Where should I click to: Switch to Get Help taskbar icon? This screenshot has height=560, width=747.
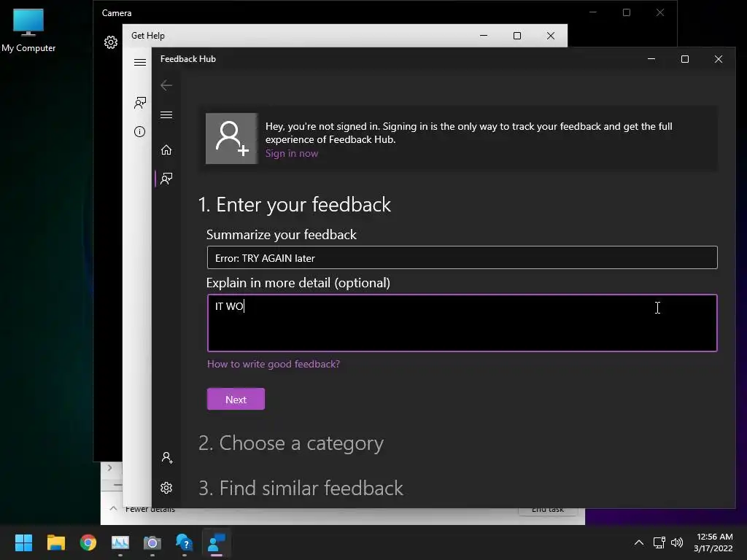pos(185,542)
